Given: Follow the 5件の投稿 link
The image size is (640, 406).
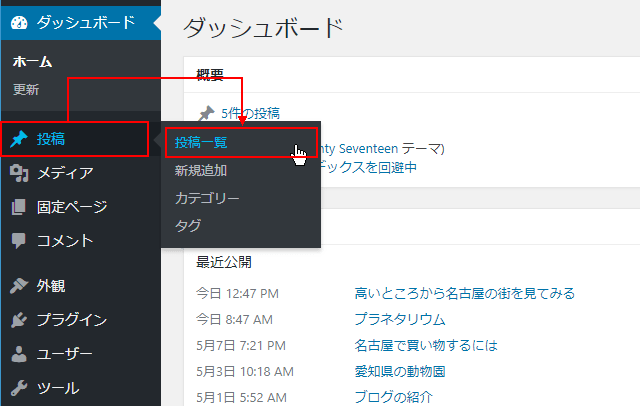Looking at the screenshot, I should 251,113.
